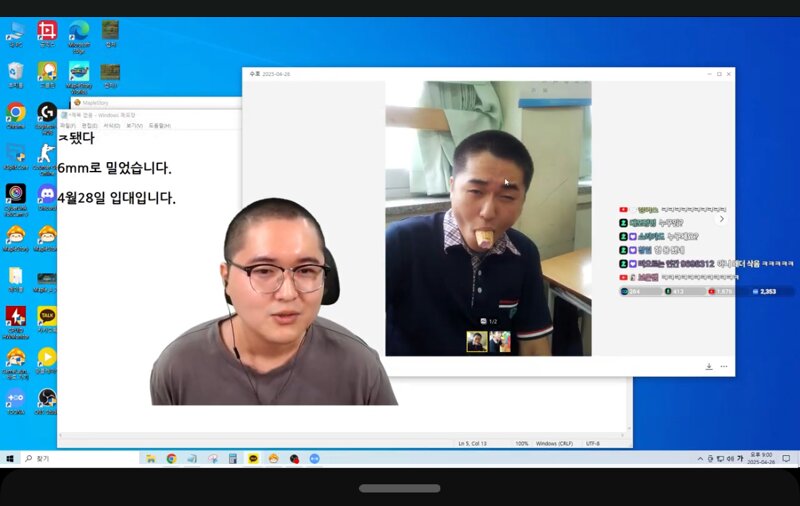
Task: Open the KakaoTalk desktop shortcut
Action: tap(47, 320)
